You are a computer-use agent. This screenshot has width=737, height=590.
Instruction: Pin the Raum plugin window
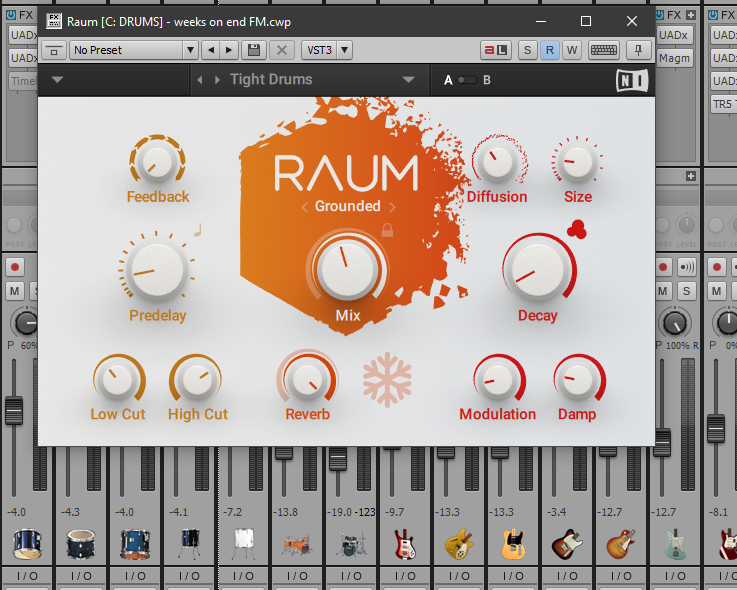point(638,50)
